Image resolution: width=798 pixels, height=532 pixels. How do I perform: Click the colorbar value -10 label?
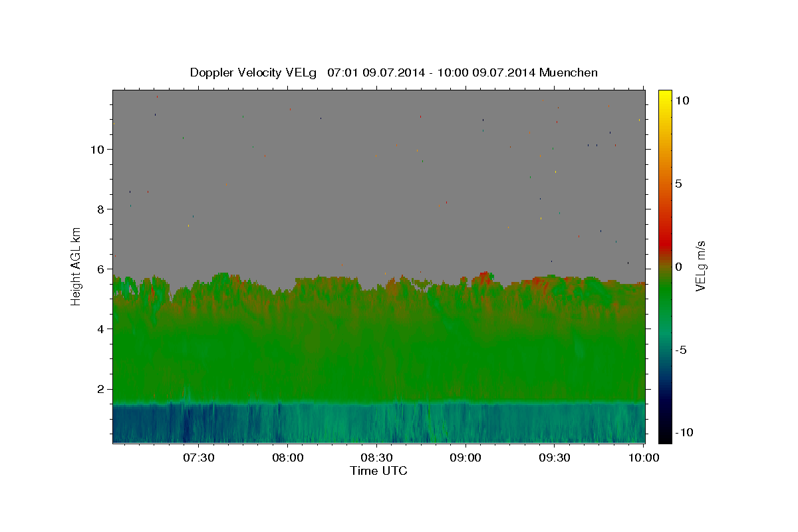(x=684, y=432)
